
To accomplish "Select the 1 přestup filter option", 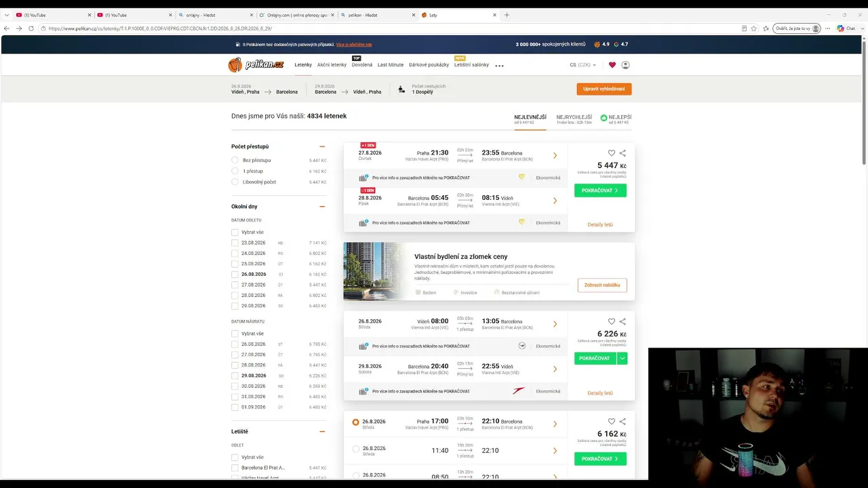I will [x=235, y=171].
